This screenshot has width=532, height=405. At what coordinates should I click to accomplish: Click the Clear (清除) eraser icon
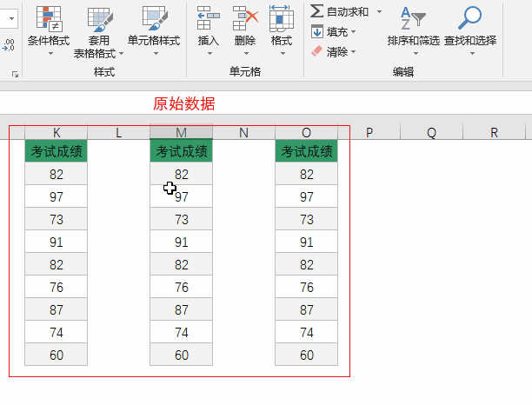coord(316,51)
